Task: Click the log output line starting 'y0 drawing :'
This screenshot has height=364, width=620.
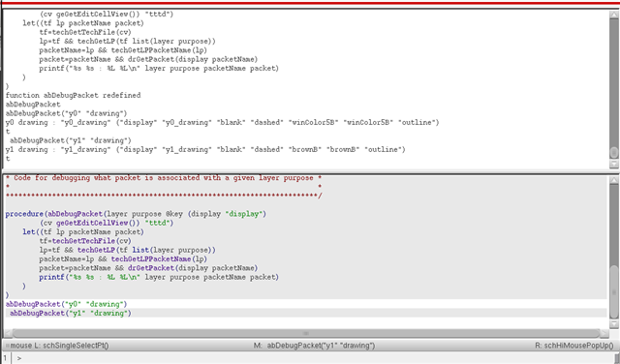Action: point(222,123)
